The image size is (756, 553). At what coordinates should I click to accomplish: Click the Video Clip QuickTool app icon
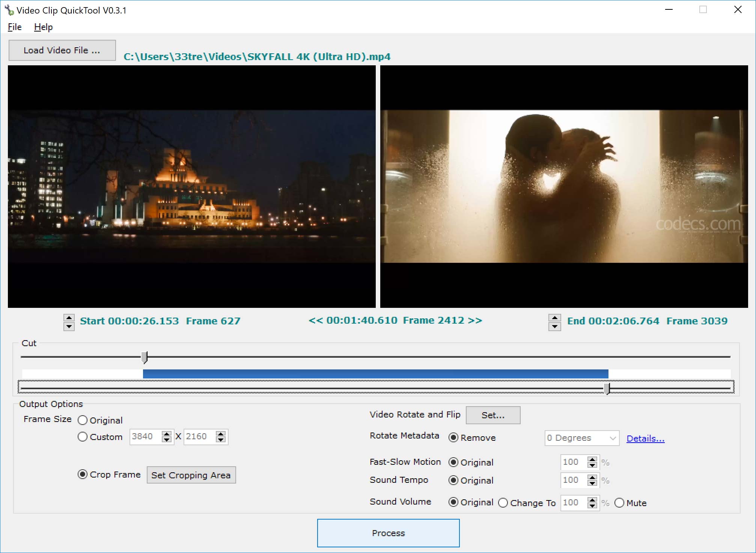pos(9,10)
